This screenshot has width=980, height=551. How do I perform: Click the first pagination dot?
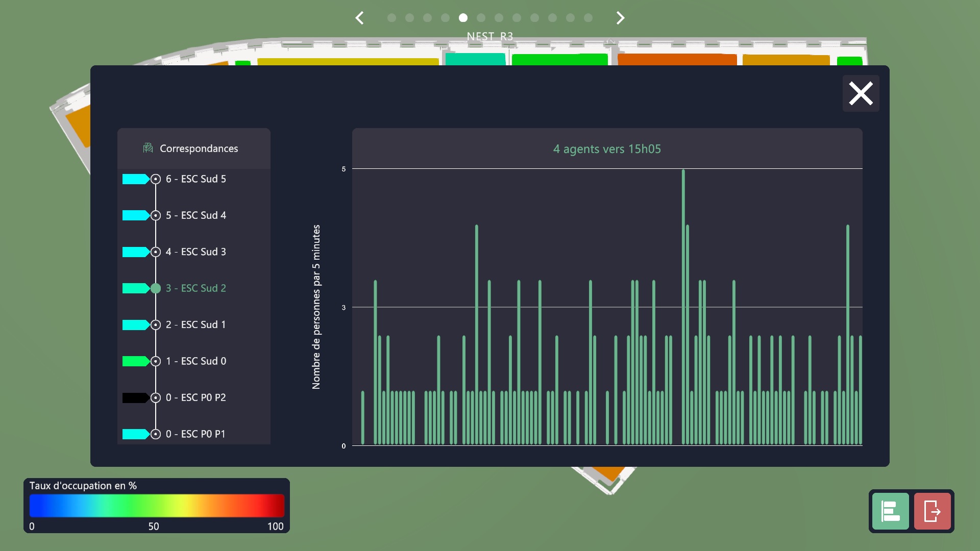391,18
